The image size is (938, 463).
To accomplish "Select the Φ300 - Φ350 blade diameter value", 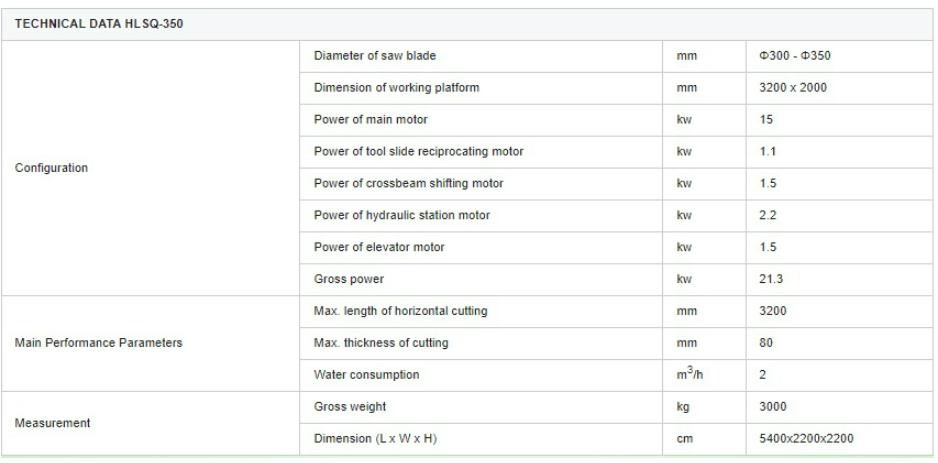I will click(x=795, y=56).
